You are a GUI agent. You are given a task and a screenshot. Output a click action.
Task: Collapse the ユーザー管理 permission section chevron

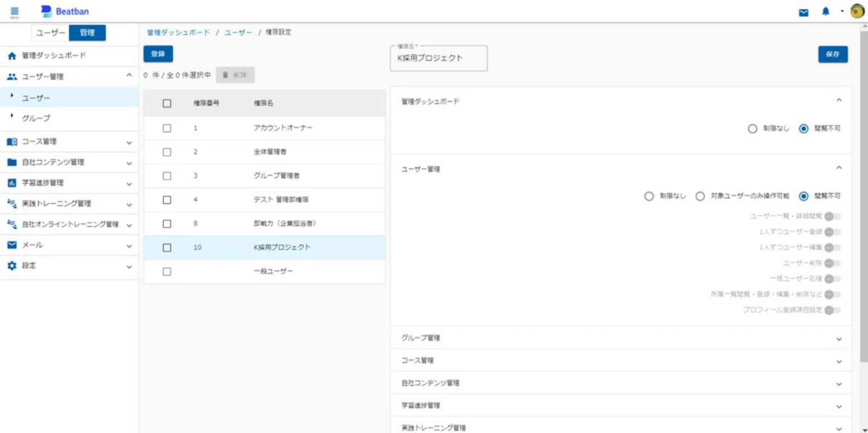click(x=839, y=167)
